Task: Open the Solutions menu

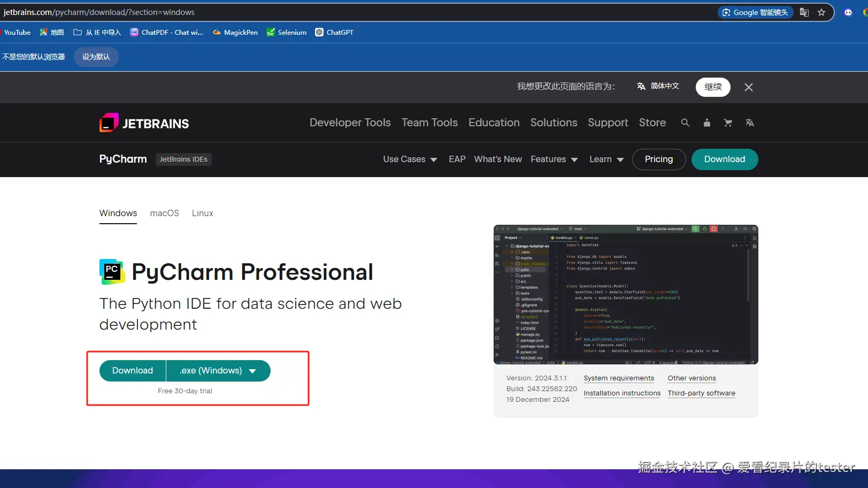Action: [x=554, y=123]
